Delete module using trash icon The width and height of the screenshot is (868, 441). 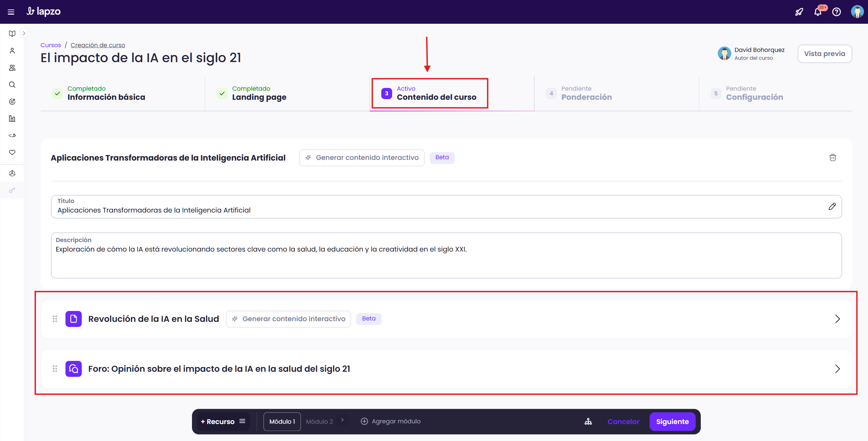pos(832,158)
